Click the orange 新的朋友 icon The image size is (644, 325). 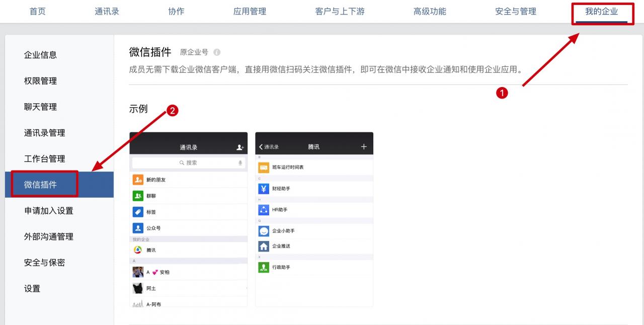click(x=138, y=180)
